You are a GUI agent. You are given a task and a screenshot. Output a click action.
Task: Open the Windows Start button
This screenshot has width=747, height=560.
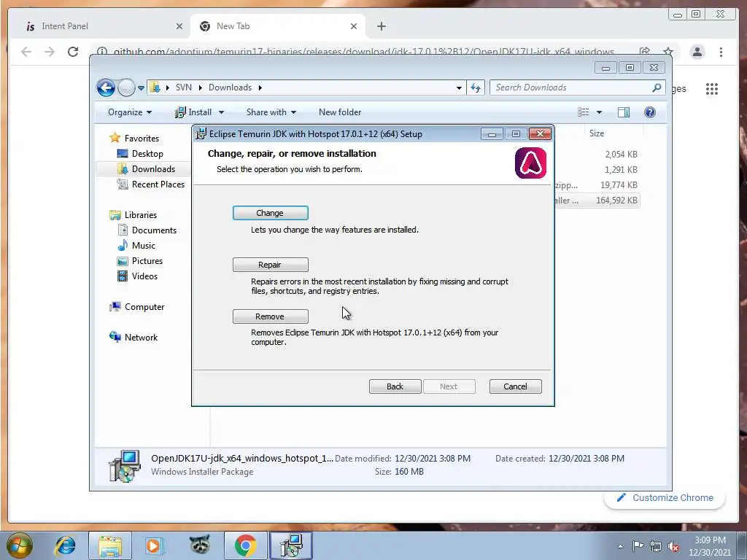pyautogui.click(x=19, y=545)
